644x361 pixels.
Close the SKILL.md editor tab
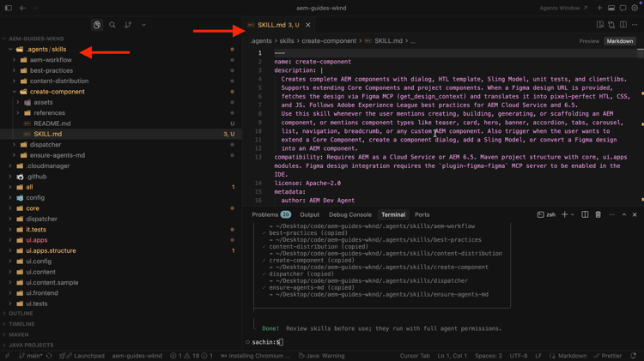[x=308, y=25]
